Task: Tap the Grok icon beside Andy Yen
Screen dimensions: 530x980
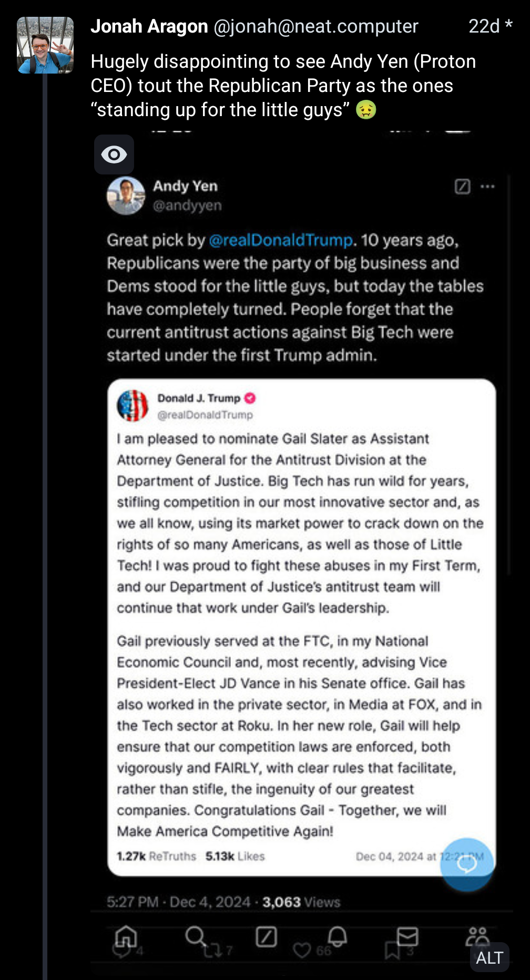Action: [462, 187]
